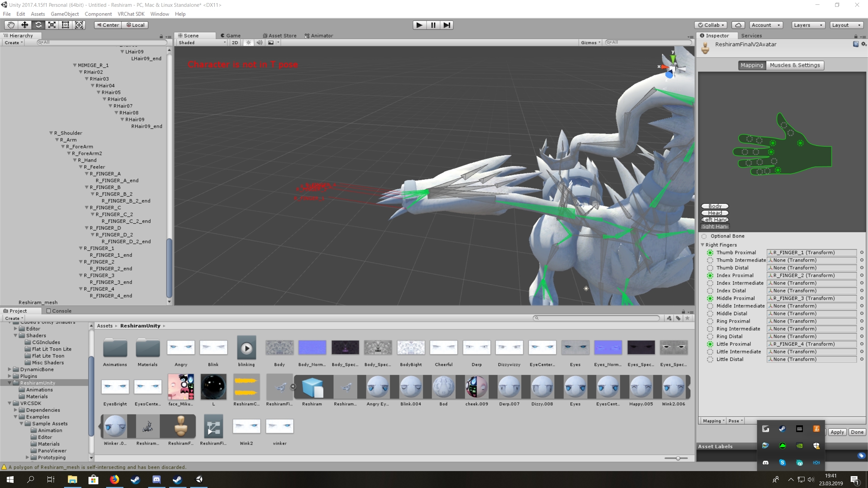Screen dimensions: 868x488
Task: Toggle 2D scene view mode
Action: [235, 42]
